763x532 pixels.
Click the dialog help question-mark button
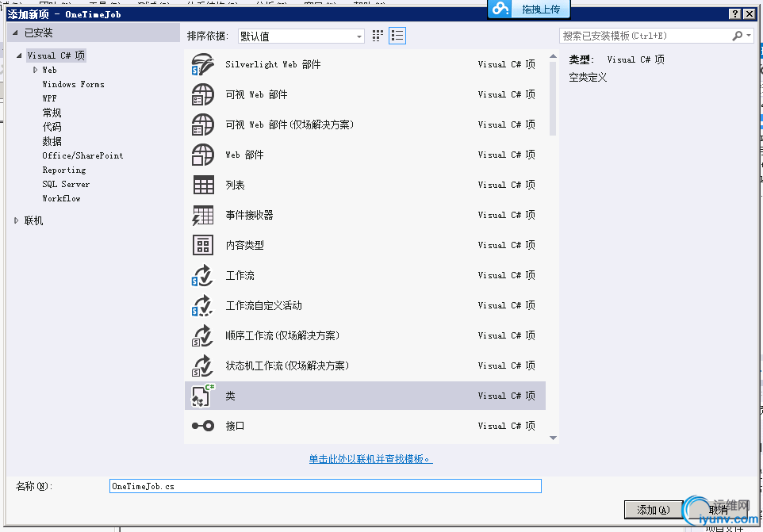(735, 14)
